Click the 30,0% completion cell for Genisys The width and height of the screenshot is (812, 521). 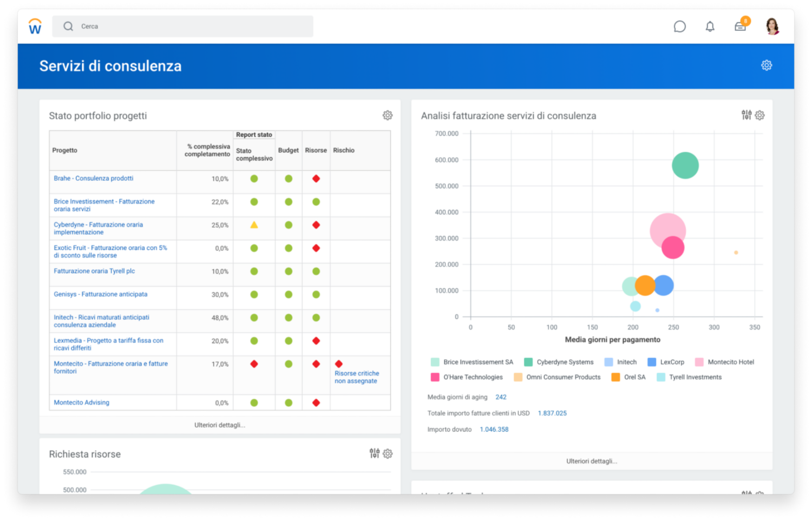tap(205, 298)
